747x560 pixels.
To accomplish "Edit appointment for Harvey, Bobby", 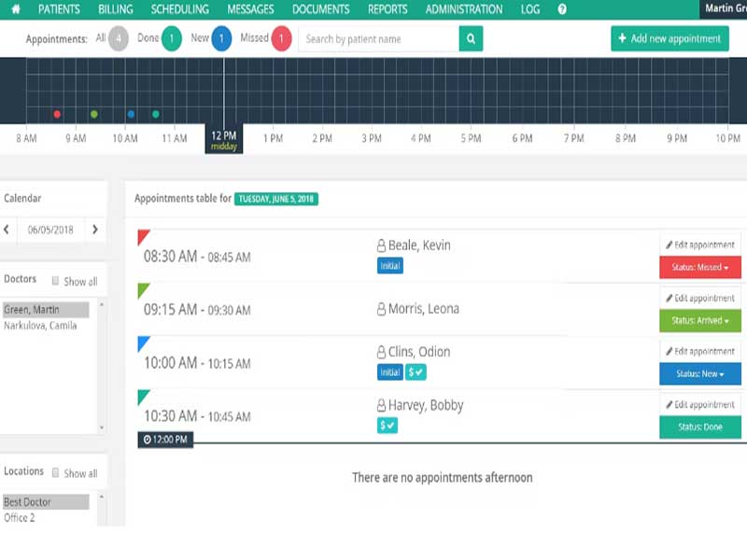I will 699,405.
